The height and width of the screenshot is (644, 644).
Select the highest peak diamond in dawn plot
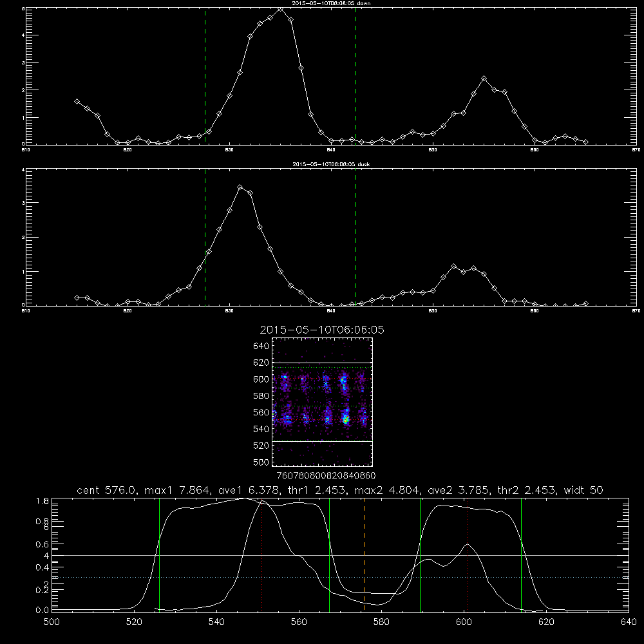(x=281, y=8)
